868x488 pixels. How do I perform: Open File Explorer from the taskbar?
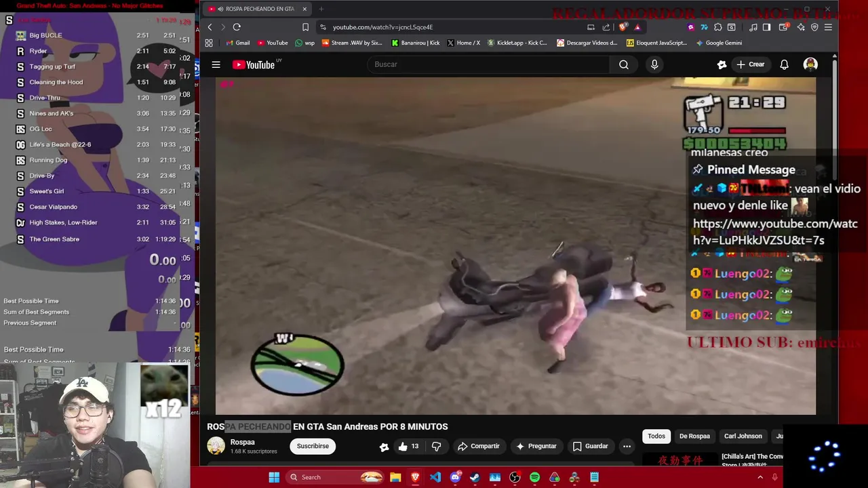tap(395, 477)
